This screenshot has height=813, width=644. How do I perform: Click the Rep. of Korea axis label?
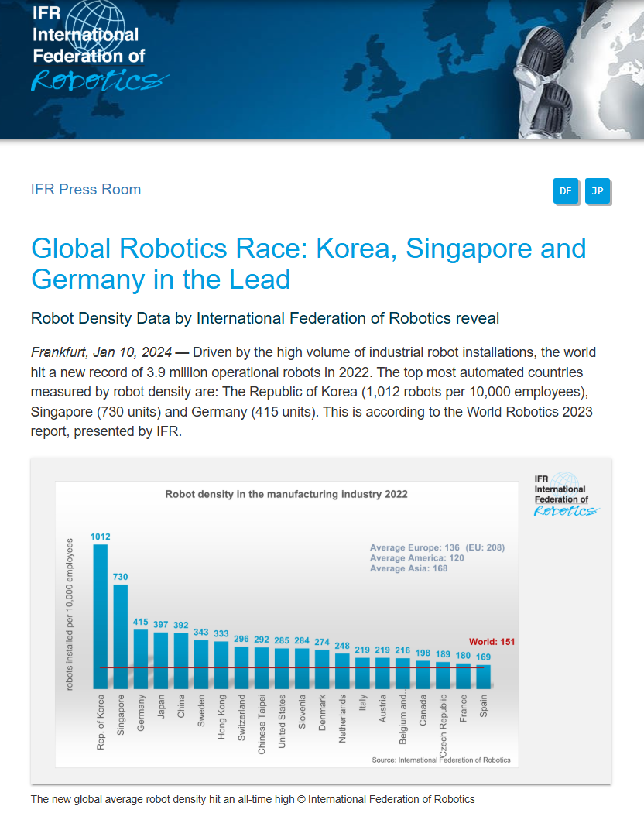click(x=101, y=722)
